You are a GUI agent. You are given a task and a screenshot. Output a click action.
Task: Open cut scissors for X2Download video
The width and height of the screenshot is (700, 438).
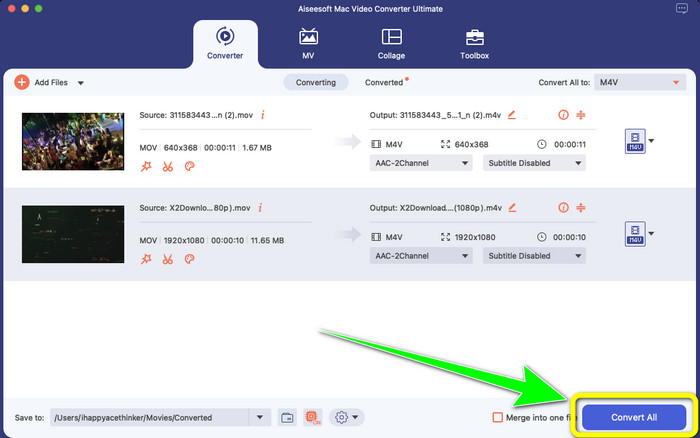tap(168, 259)
